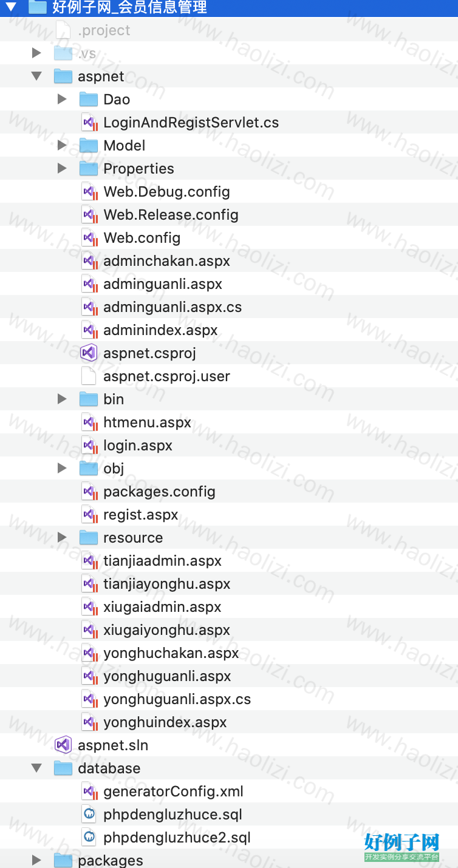Select the aspnet.csproj file name
The image size is (458, 868).
[x=150, y=353]
